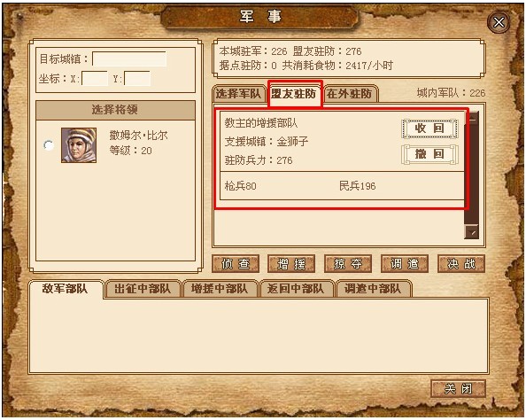
Task: Click the general's portrait thumbnail
Action: point(79,145)
